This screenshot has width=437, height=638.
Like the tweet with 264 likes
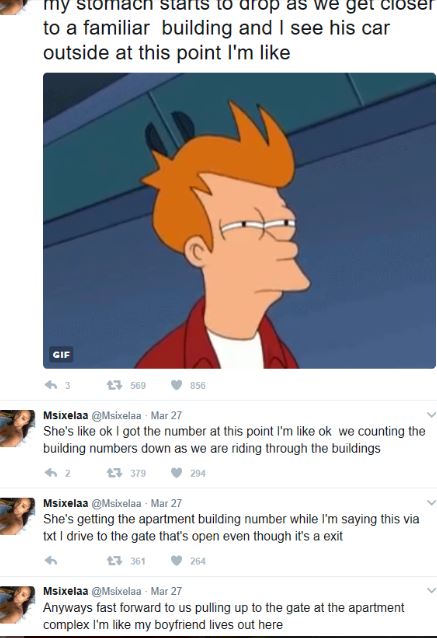coord(176,560)
